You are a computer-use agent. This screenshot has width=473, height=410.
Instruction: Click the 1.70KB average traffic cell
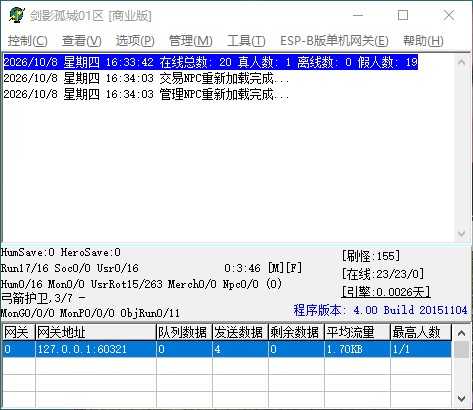(357, 349)
